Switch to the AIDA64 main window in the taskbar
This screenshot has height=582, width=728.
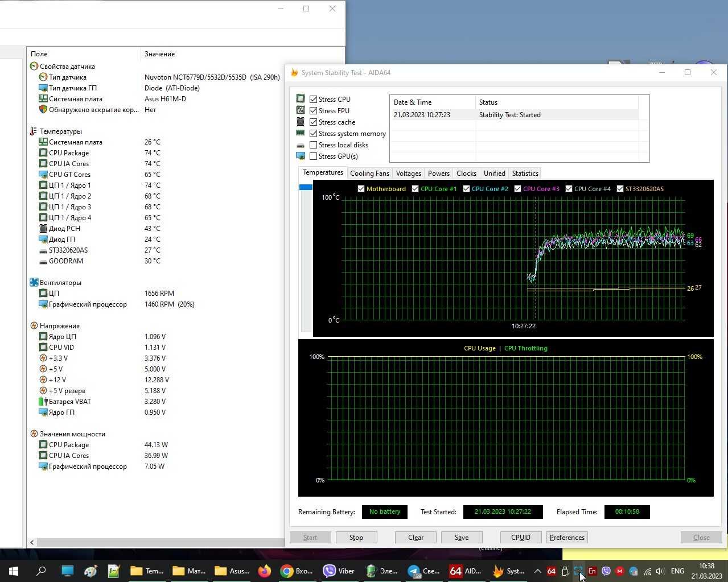pos(466,571)
